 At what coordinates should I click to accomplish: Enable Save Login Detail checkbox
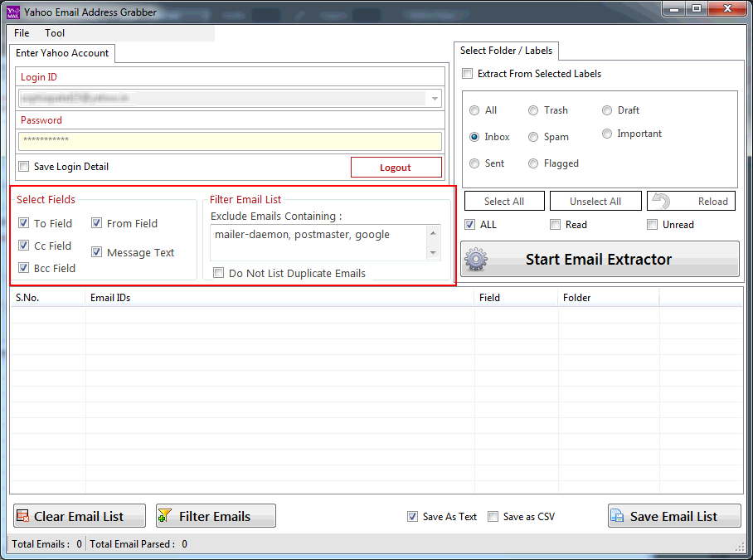(x=23, y=167)
